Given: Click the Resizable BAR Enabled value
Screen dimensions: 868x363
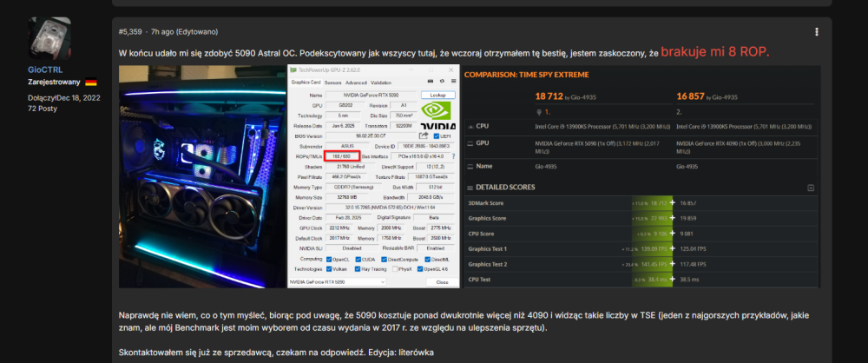Looking at the screenshot, I should (x=435, y=249).
